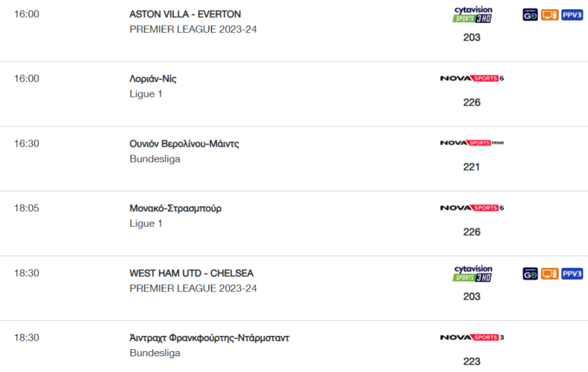The height and width of the screenshot is (372, 588).
Task: Click Nova Sports 3 channel logo
Action: (472, 337)
